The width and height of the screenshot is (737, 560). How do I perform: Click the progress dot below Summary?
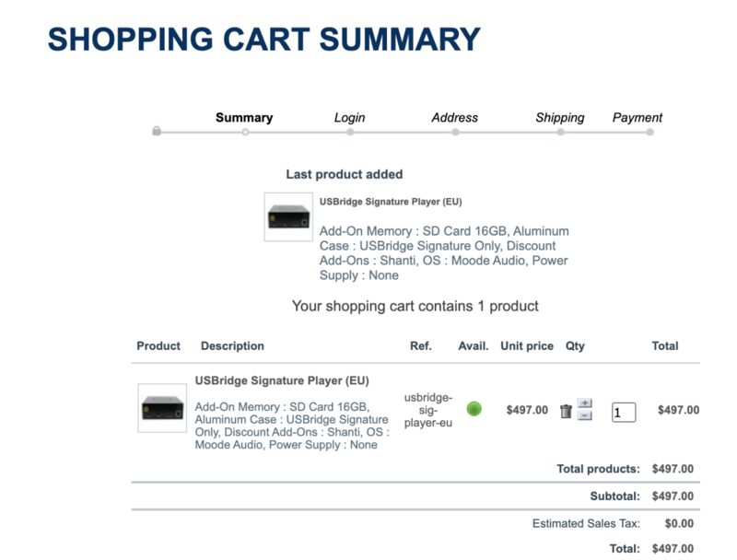click(245, 132)
